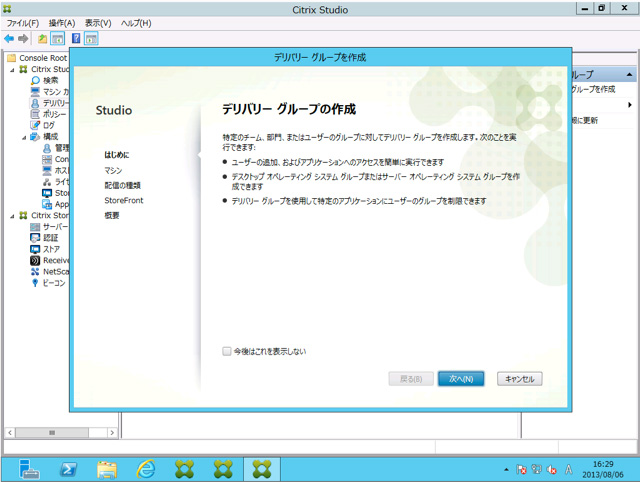Show hidden system tray icons

(505, 469)
